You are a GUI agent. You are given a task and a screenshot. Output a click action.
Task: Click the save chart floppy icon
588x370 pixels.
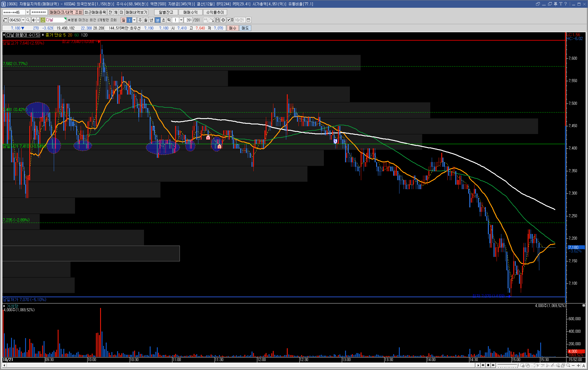click(218, 20)
